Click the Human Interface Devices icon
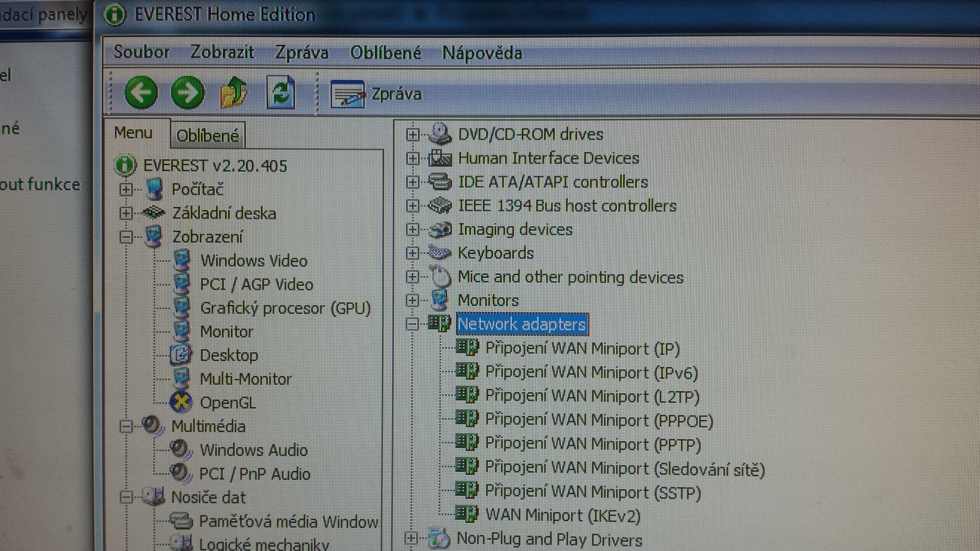 click(440, 157)
